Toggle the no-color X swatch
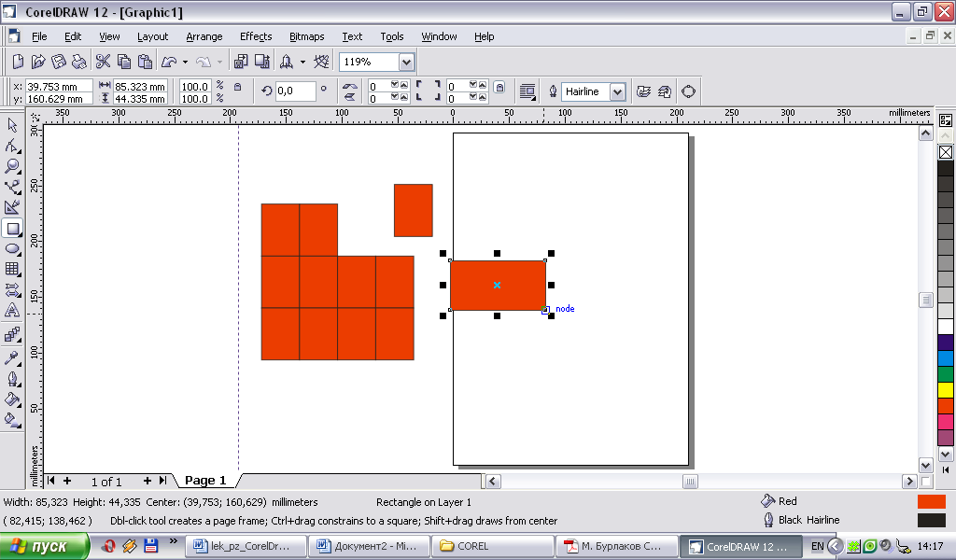 tap(946, 152)
